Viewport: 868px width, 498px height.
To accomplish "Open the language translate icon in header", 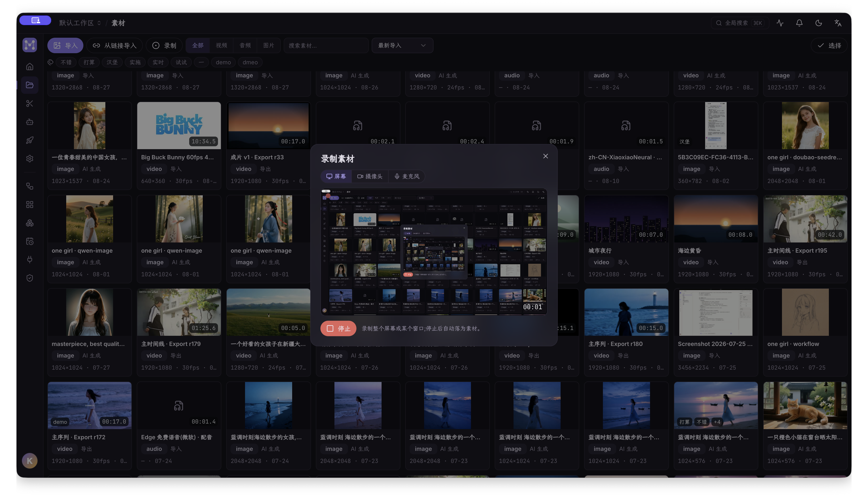I will click(x=838, y=23).
